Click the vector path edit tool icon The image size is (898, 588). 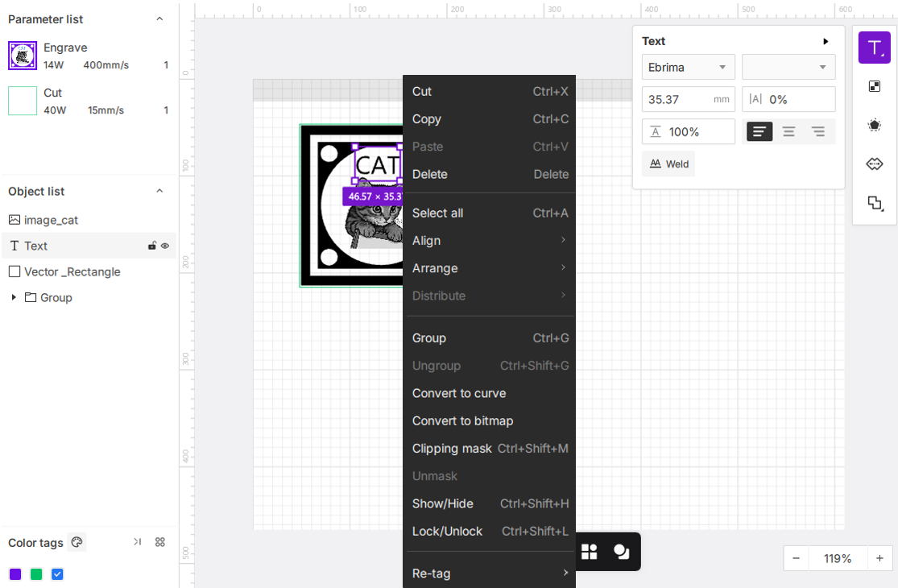click(x=874, y=164)
